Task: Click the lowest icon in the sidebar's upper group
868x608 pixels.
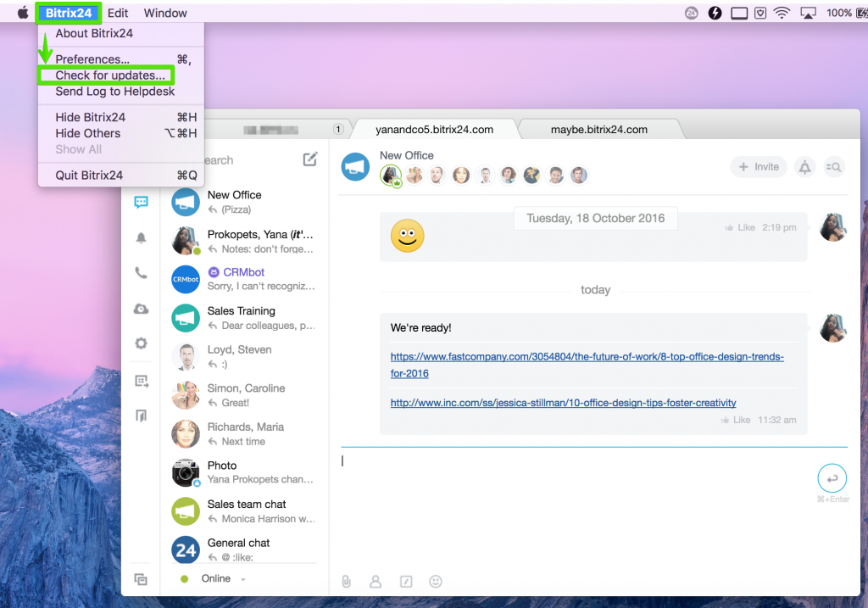Action: (x=142, y=416)
